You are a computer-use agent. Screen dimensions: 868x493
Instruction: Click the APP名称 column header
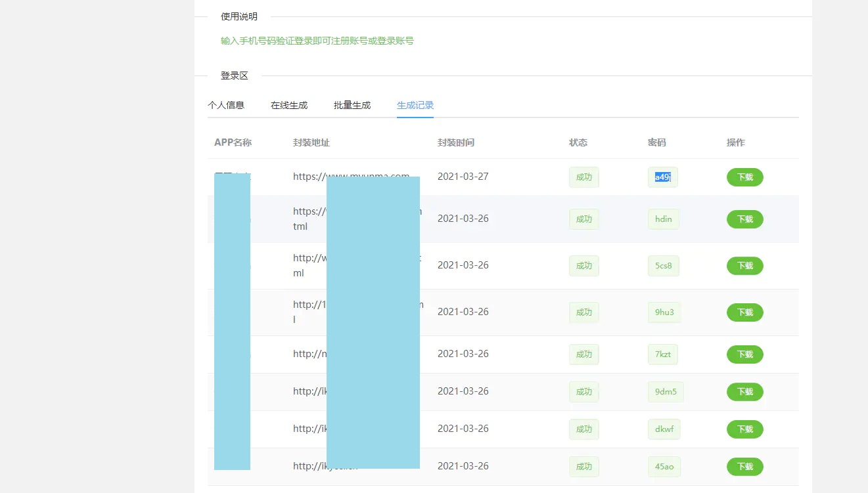(232, 142)
